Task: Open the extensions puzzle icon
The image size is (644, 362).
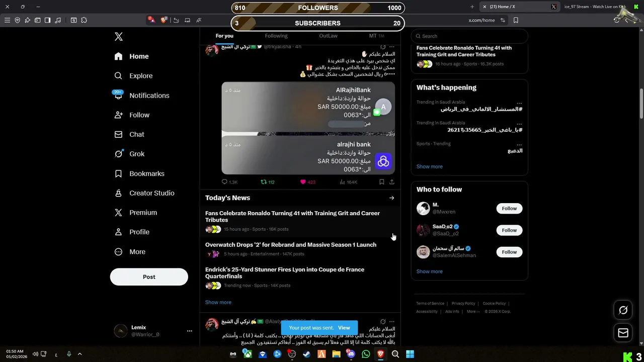Action: point(84,20)
